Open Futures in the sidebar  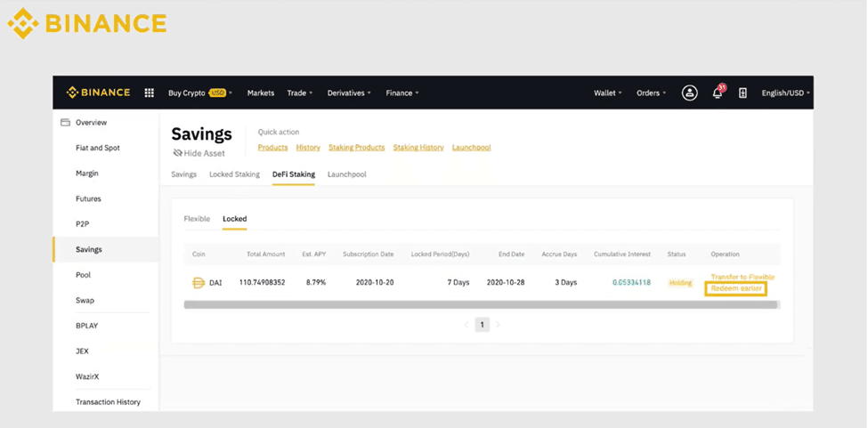coord(88,198)
